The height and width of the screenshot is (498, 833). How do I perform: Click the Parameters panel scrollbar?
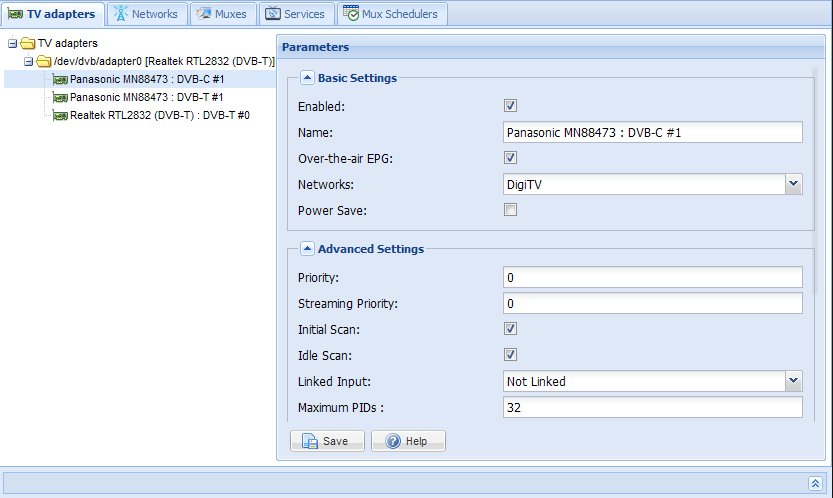[815, 181]
